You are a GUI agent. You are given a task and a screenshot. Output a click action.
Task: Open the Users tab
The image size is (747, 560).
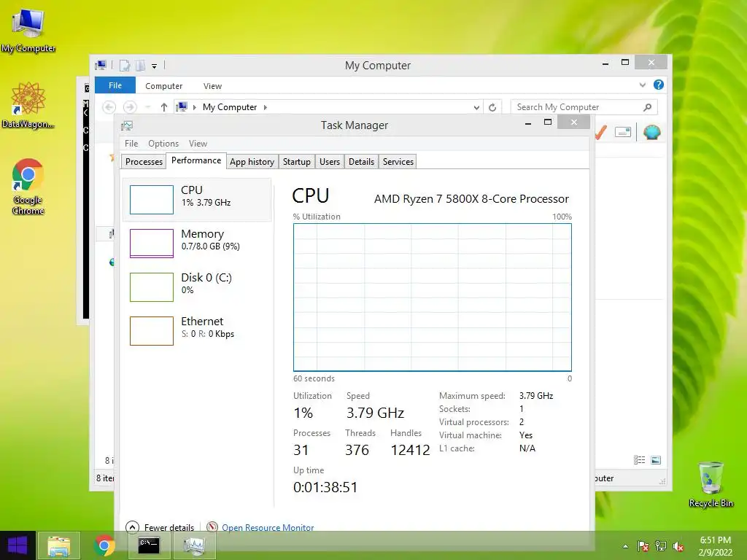coord(330,161)
